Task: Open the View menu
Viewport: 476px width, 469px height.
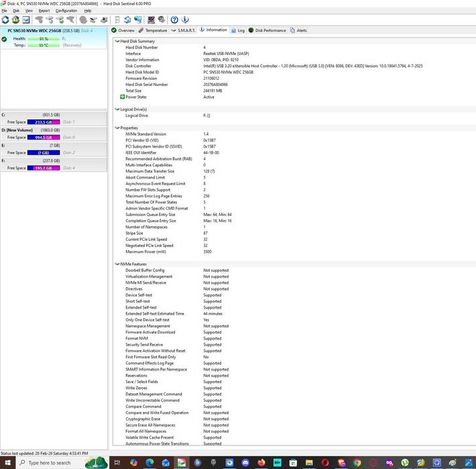Action: click(29, 11)
